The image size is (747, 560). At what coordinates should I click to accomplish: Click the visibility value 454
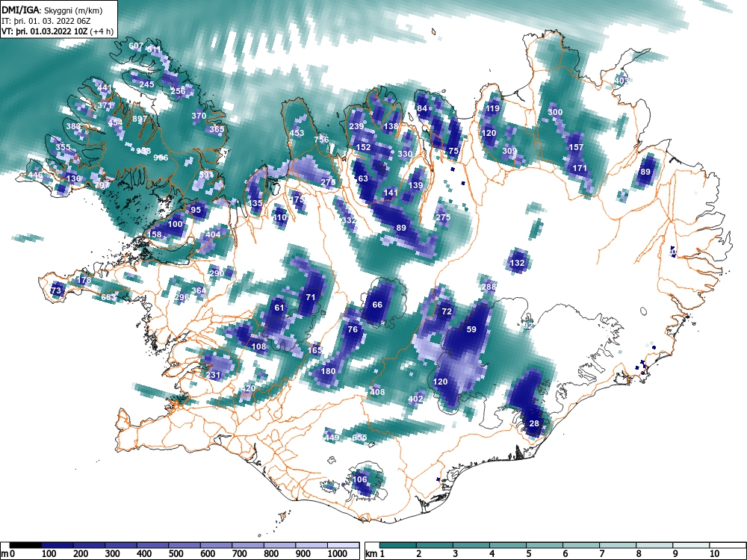click(115, 122)
